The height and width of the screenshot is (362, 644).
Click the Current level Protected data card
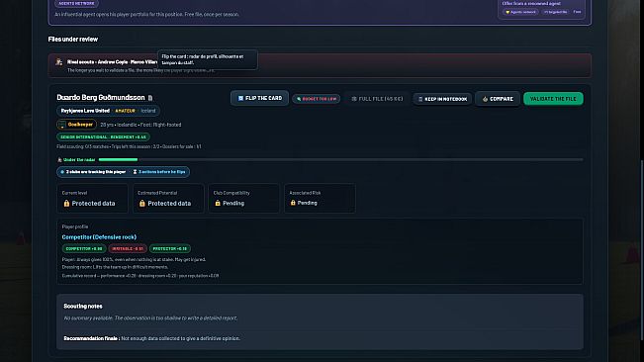[x=92, y=198]
